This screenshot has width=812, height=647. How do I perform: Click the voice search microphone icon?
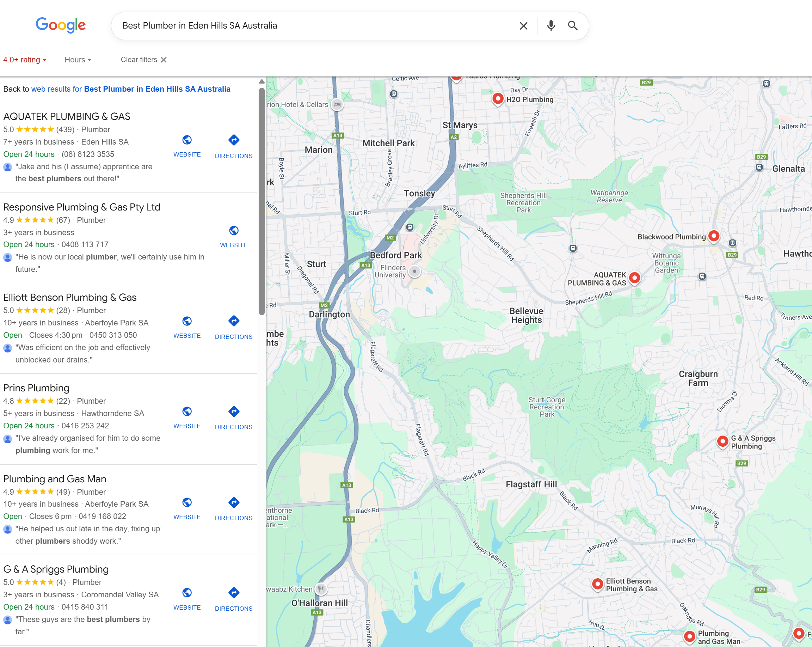(x=550, y=26)
